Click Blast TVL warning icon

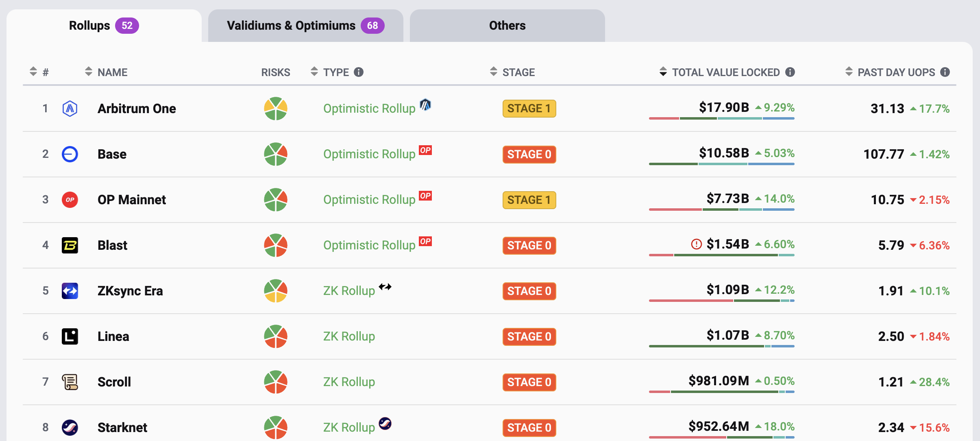pyautogui.click(x=697, y=244)
